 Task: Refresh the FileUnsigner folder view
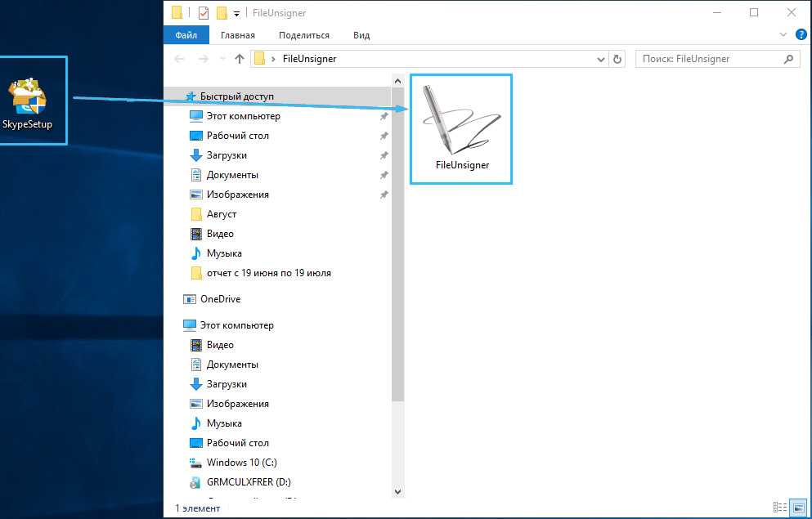pos(617,59)
